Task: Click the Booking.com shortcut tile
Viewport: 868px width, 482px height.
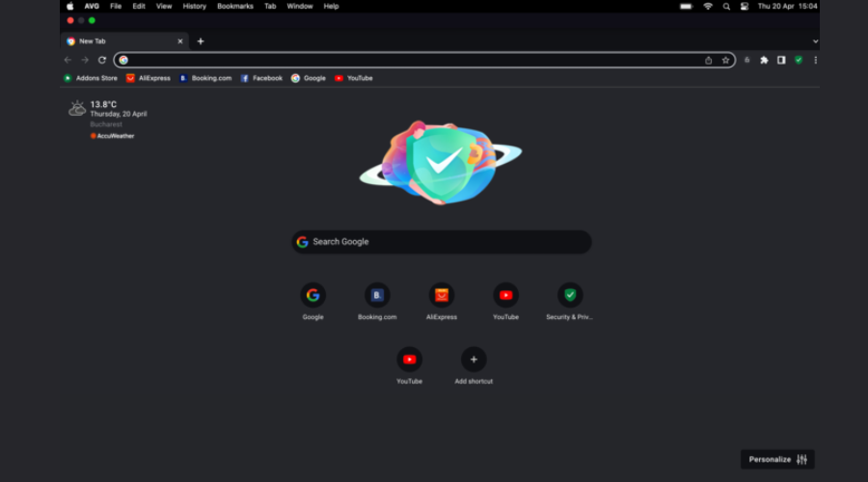Action: coord(377,302)
